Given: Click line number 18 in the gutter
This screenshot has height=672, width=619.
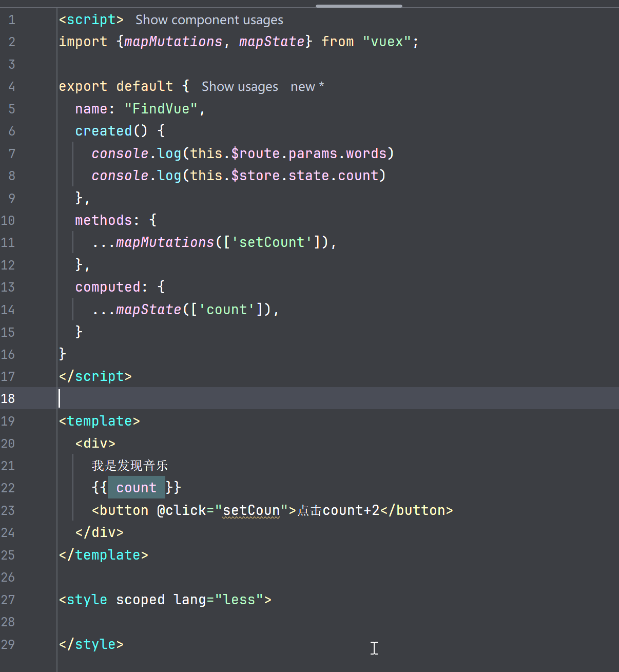Looking at the screenshot, I should click(x=8, y=399).
